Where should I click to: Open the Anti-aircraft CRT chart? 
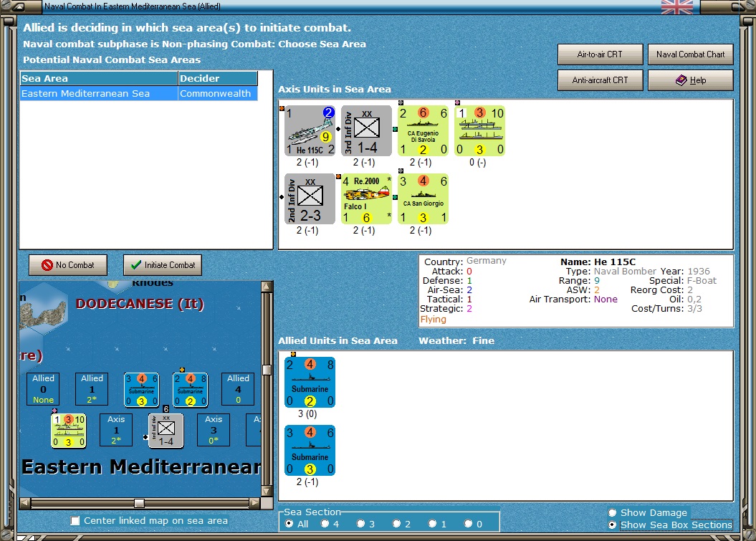point(600,80)
